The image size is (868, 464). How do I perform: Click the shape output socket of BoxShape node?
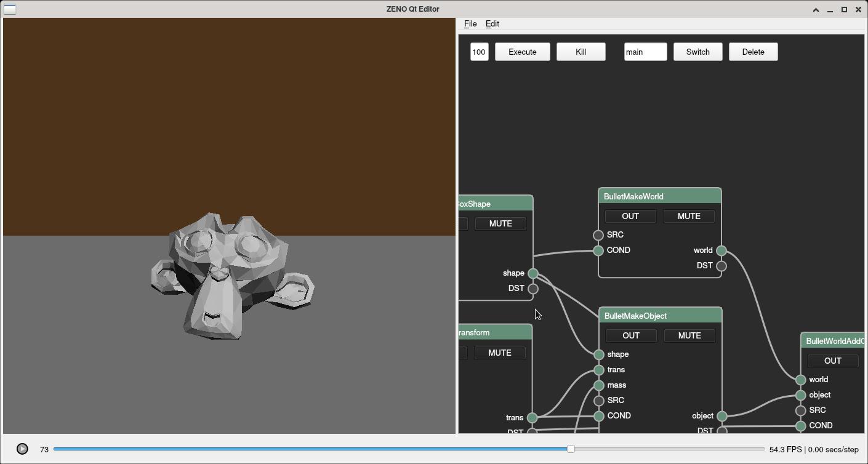coord(533,273)
